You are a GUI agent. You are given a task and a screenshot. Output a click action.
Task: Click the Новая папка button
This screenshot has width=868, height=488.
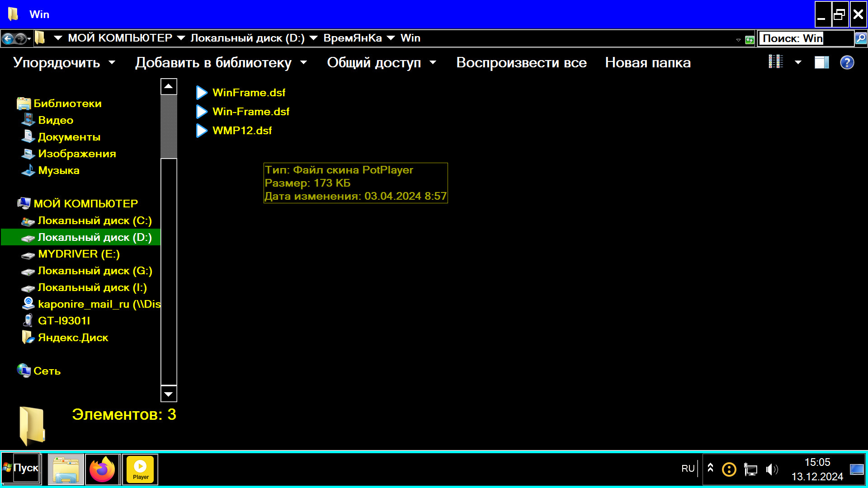pos(648,62)
